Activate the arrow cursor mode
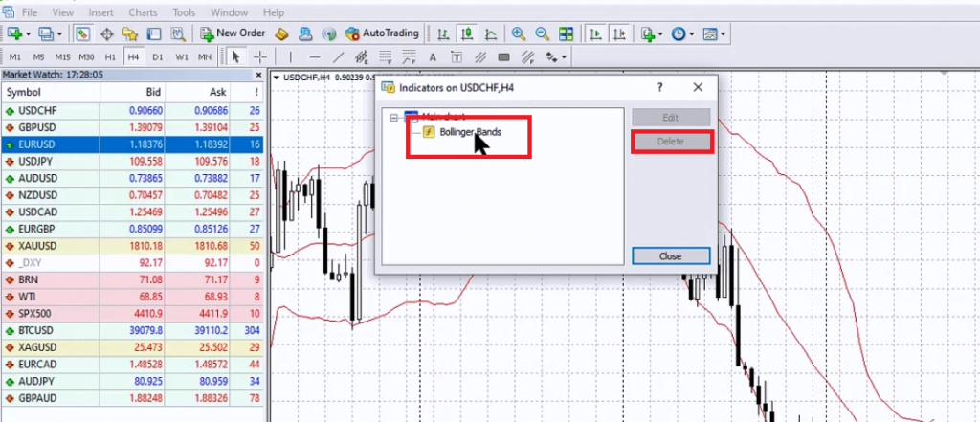The image size is (980, 422). (236, 57)
